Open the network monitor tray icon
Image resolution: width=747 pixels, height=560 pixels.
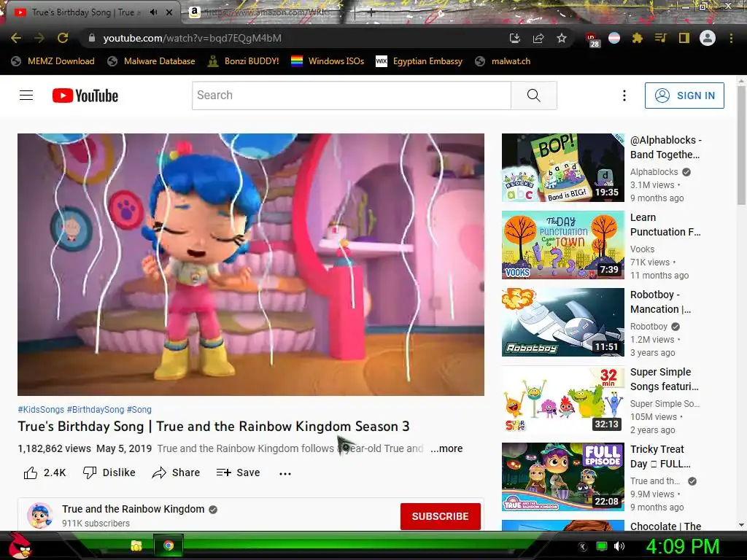(x=602, y=546)
